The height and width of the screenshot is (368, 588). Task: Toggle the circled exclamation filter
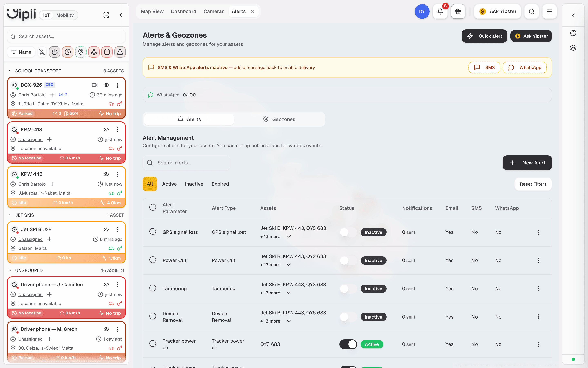107,52
